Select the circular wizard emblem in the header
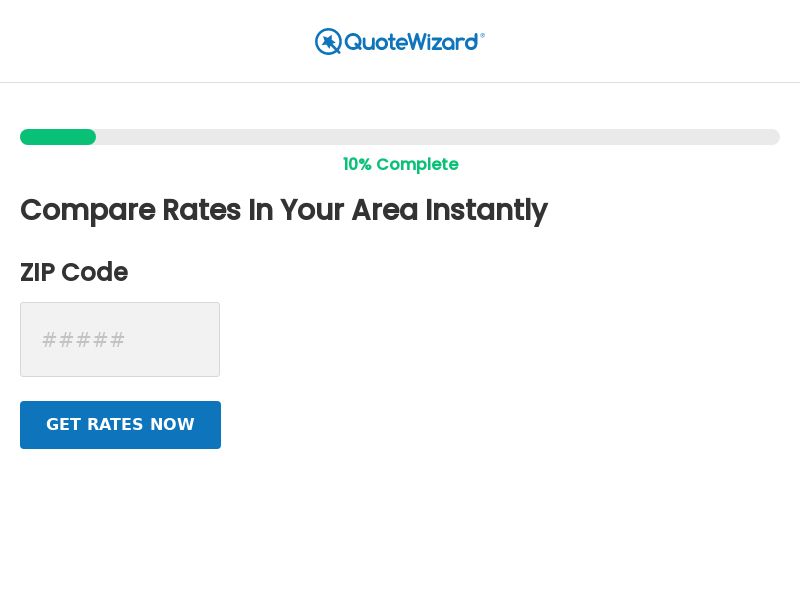This screenshot has height=600, width=800. [x=328, y=41]
